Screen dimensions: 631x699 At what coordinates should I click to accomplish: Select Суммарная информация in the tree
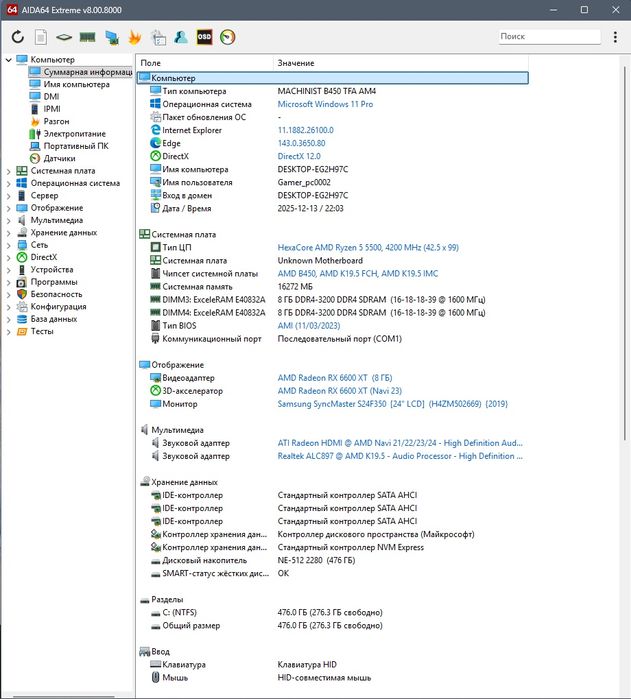pos(80,72)
